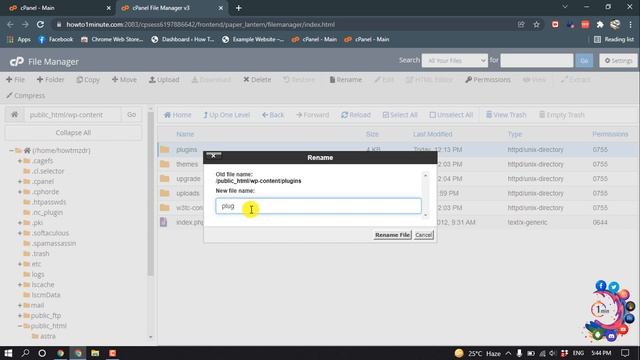Click Up One Level
Screen dimensions: 640x360
(227, 115)
